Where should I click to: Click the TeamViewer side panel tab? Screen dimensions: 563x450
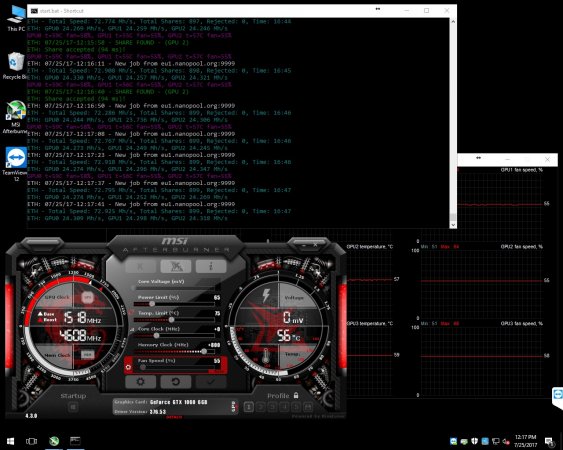pyautogui.click(x=558, y=397)
